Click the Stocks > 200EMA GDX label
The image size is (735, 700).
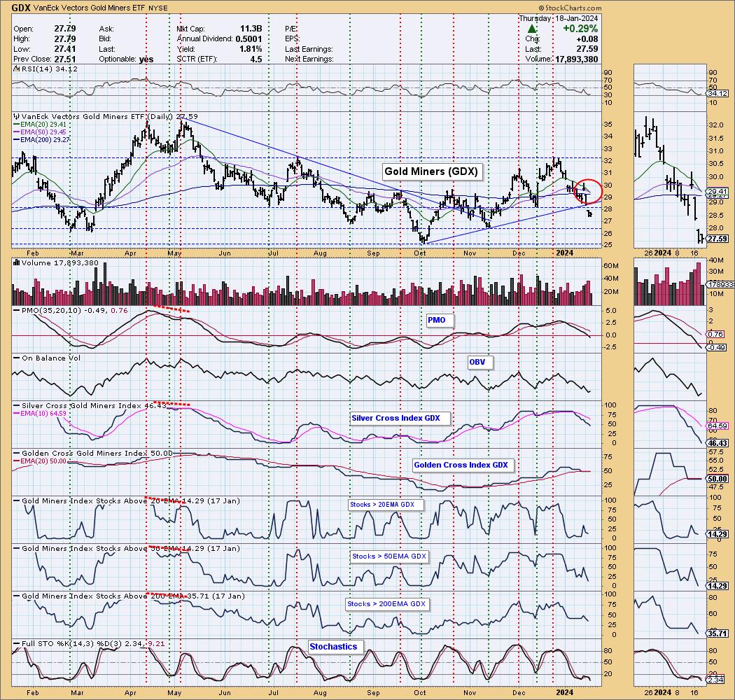(x=386, y=604)
